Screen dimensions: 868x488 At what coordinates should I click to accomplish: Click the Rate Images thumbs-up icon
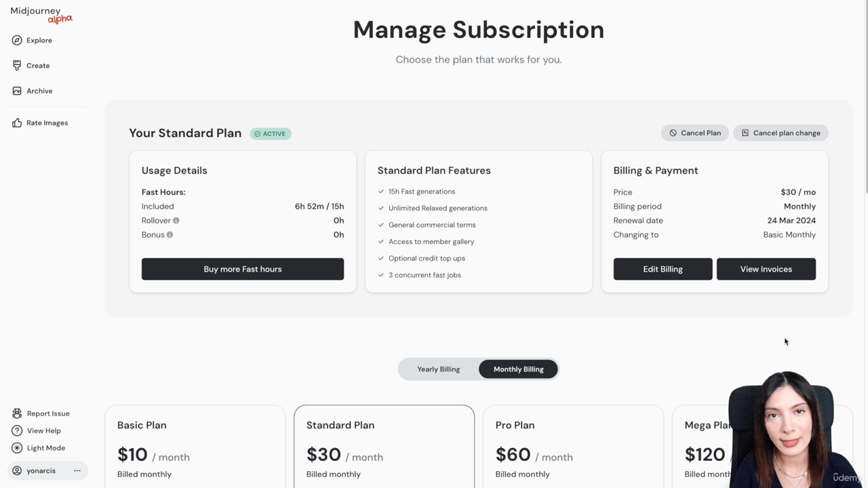pos(17,123)
